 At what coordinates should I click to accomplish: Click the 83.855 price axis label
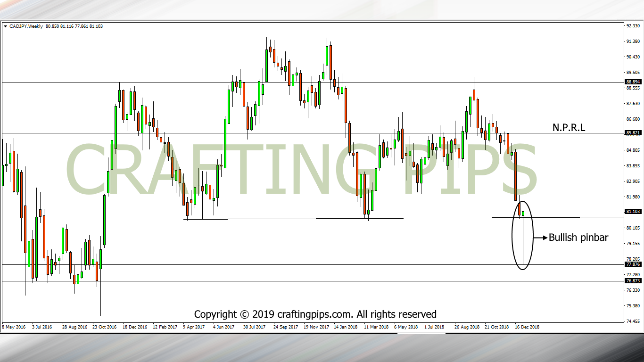(633, 166)
